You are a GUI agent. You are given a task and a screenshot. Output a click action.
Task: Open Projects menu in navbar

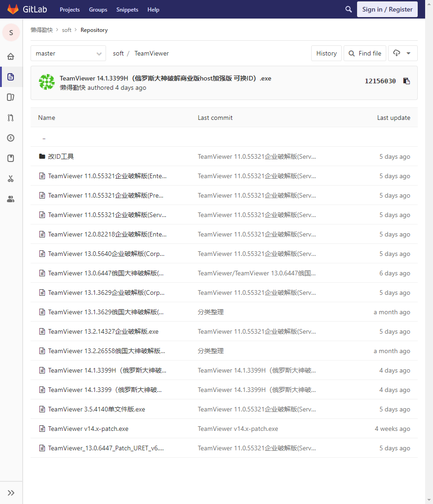tap(69, 10)
